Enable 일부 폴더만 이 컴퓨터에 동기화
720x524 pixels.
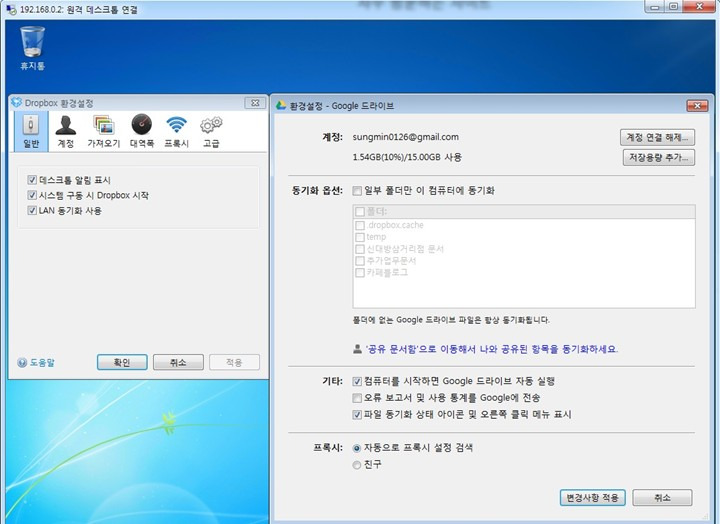pos(357,191)
